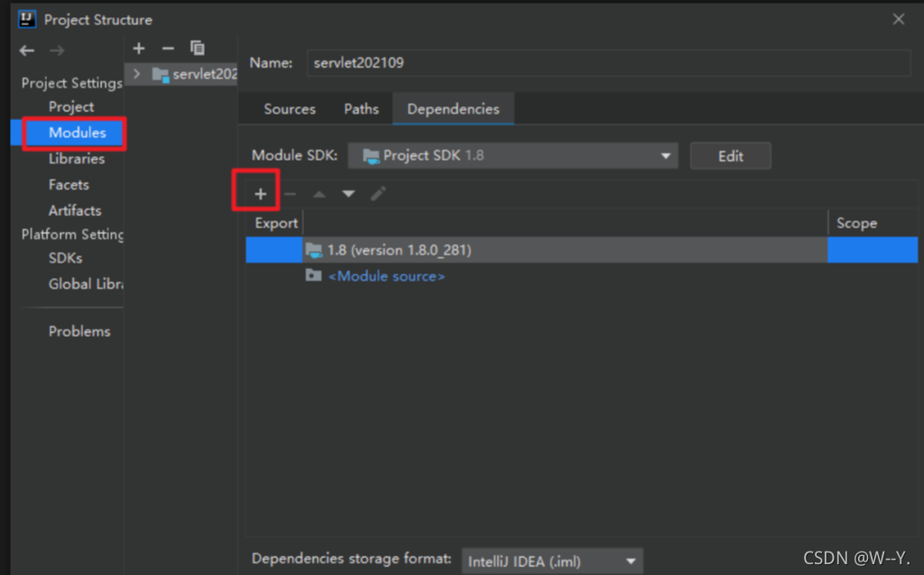Screen dimensions: 924x575
Task: Switch to the Sources tab
Action: tap(289, 108)
